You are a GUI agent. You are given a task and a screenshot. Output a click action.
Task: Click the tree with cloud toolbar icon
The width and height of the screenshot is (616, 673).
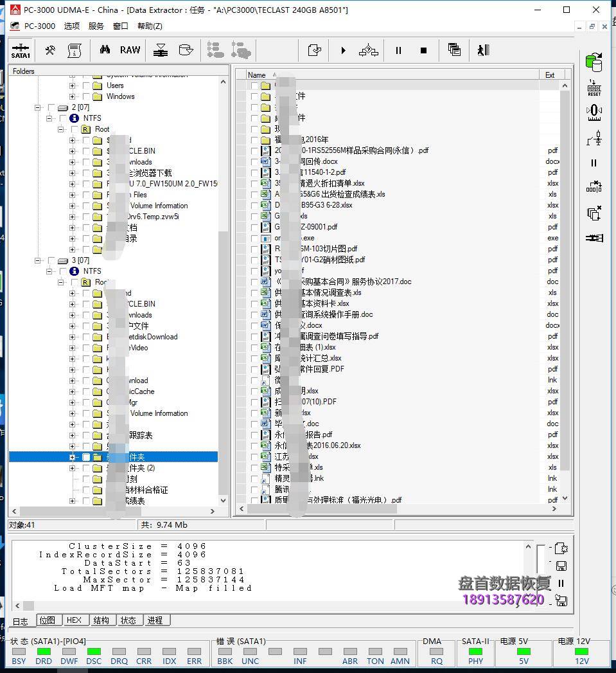click(x=241, y=50)
